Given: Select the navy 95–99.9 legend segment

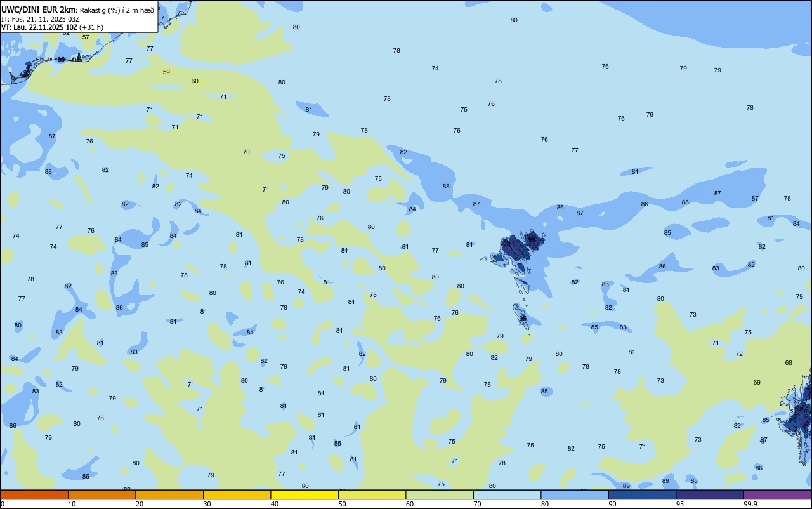Looking at the screenshot, I should click(x=710, y=494).
